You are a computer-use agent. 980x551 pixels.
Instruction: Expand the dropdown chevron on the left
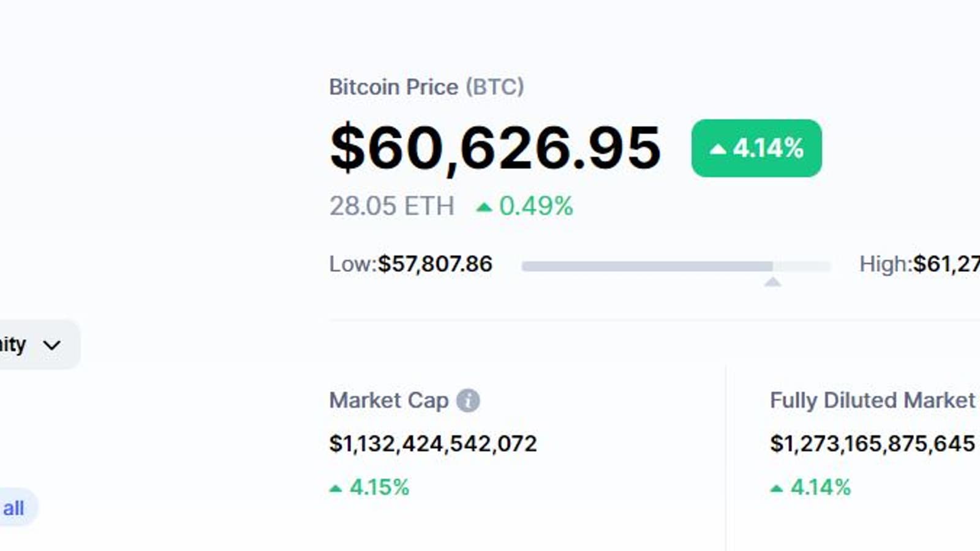click(x=52, y=345)
